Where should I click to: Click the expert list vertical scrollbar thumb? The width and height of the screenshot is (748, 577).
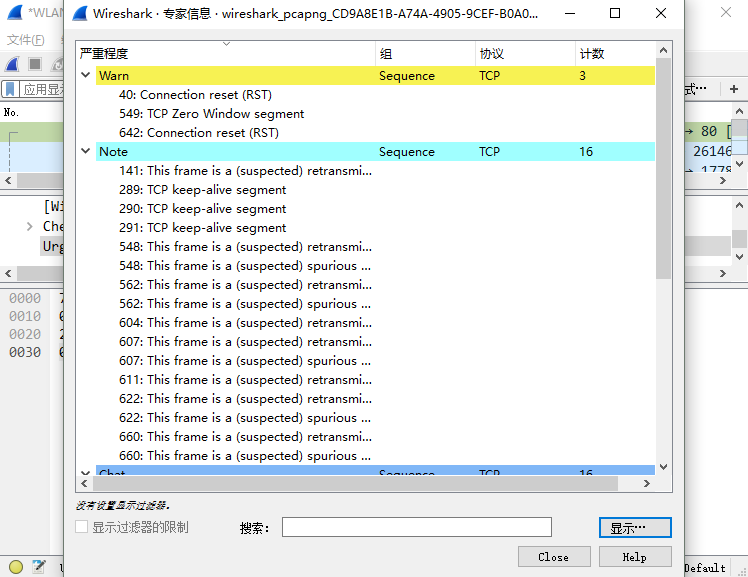point(663,168)
